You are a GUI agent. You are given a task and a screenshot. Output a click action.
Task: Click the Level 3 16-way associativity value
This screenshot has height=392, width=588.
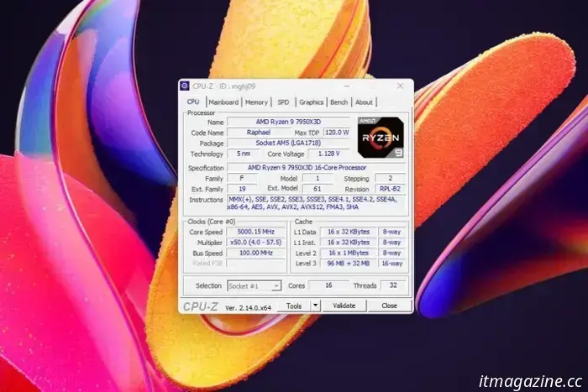(x=392, y=264)
